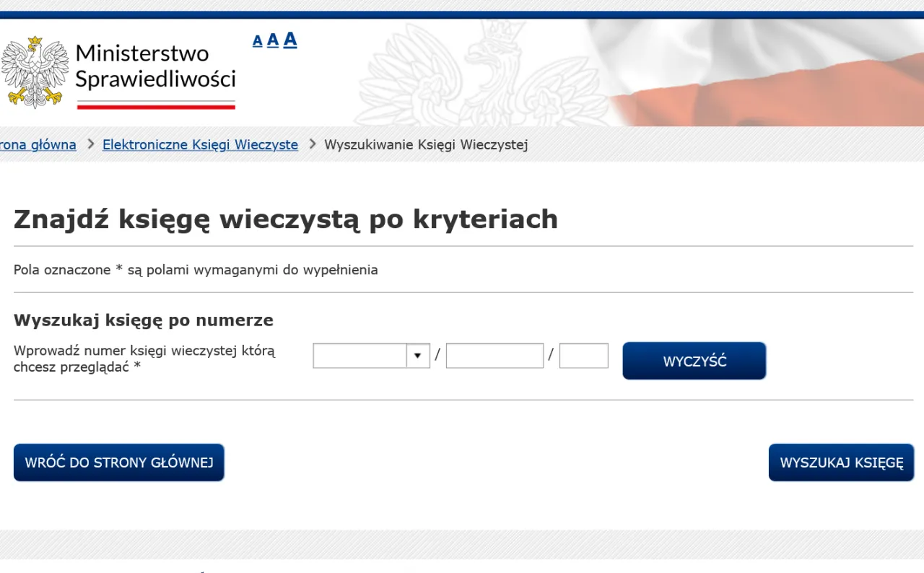Image resolution: width=924 pixels, height=573 pixels.
Task: Click WYSZUKAJ KSIĘGĘ to search
Action: coord(841,463)
